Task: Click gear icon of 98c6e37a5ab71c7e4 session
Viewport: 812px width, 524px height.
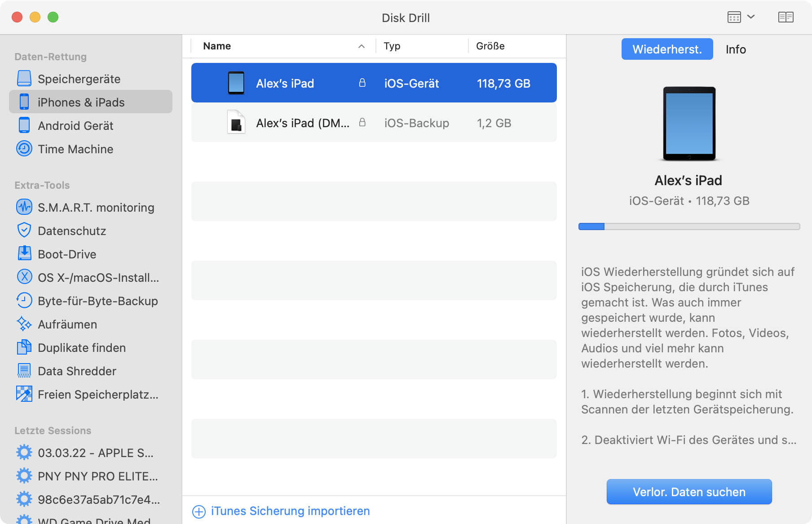Action: [24, 499]
